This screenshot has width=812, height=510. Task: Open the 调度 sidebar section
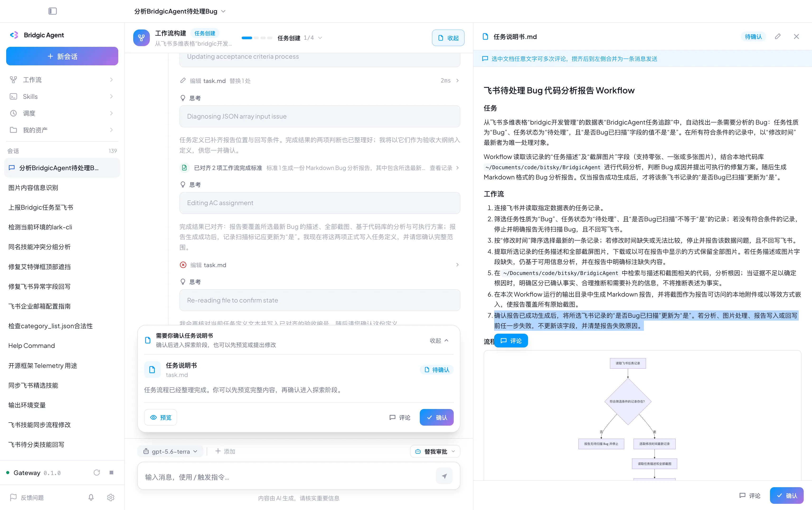(x=62, y=113)
